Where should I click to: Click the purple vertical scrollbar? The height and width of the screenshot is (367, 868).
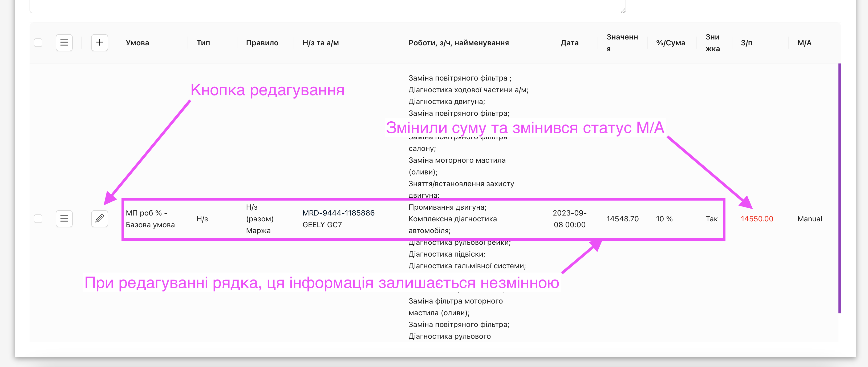tap(839, 188)
